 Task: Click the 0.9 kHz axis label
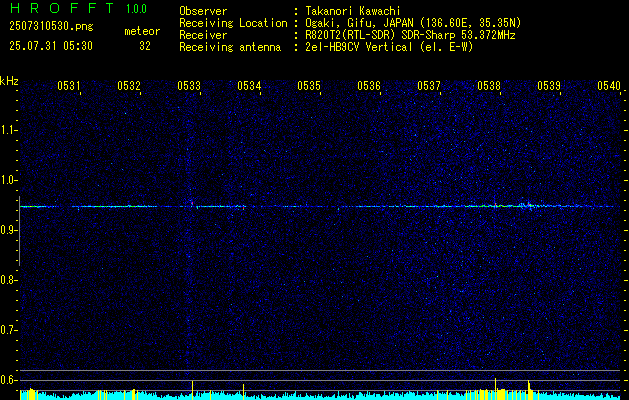[x=8, y=230]
